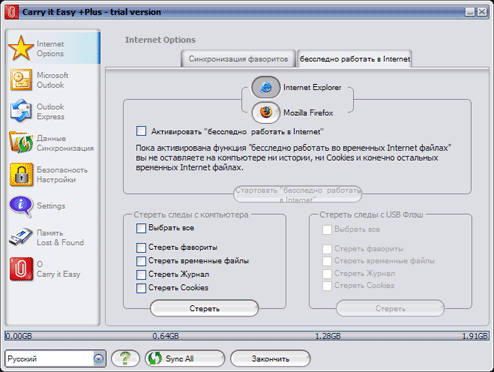Viewport: 494px width, 372px height.
Task: Switch to бесследно работать в Internet tab
Action: [x=355, y=59]
